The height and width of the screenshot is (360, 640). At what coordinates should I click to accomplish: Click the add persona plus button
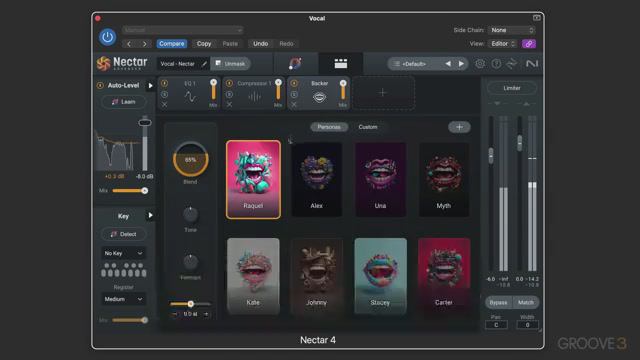pyautogui.click(x=459, y=127)
